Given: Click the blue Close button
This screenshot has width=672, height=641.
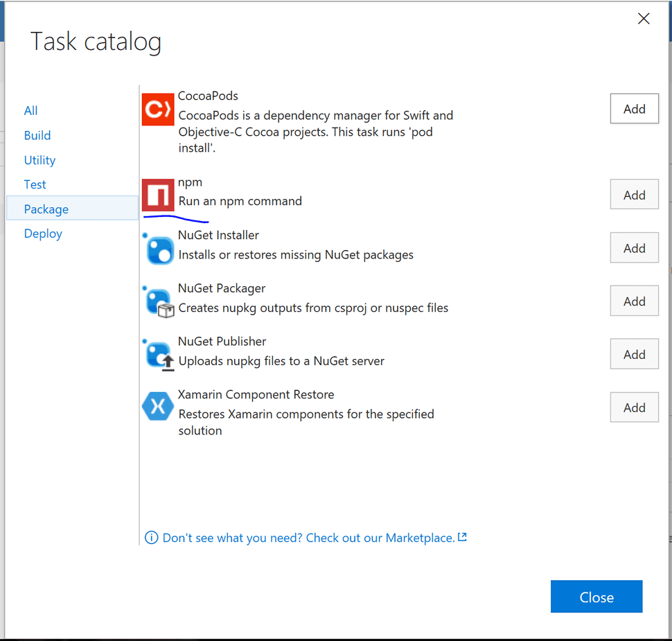Looking at the screenshot, I should pyautogui.click(x=596, y=597).
